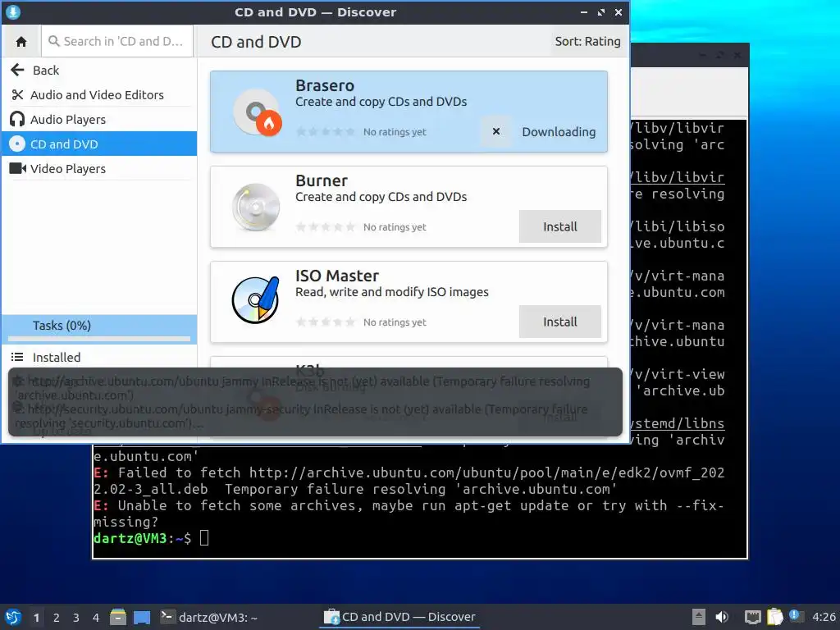Image resolution: width=840 pixels, height=630 pixels.
Task: Open the Lubuntu start menu icon
Action: (13, 617)
